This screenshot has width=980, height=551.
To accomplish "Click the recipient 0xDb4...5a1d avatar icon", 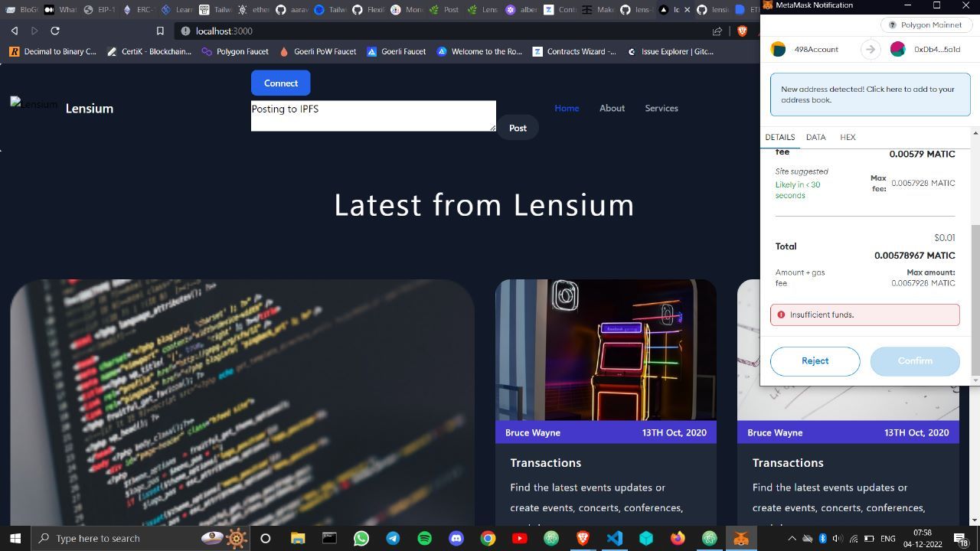I will [x=897, y=49].
